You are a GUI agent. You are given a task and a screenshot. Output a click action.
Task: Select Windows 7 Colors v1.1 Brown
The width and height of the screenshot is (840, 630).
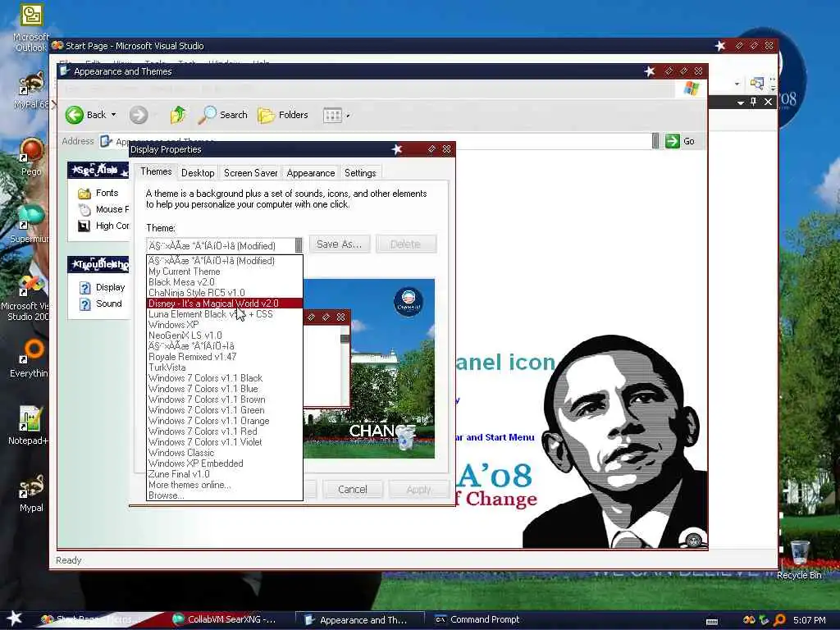(x=225, y=399)
